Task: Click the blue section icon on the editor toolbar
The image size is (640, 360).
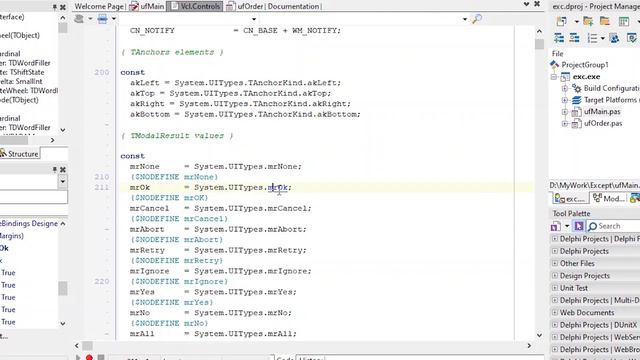Action: [102, 19]
